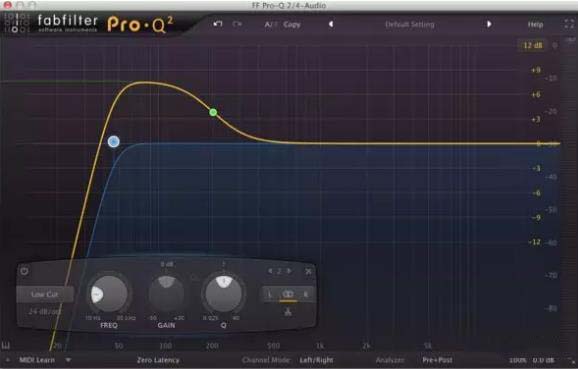
Task: Open the Help menu
Action: (x=535, y=25)
